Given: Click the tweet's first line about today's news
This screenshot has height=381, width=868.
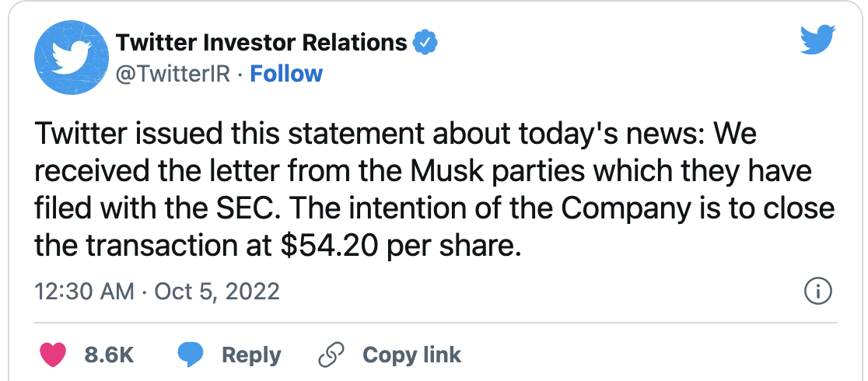Looking at the screenshot, I should point(395,135).
